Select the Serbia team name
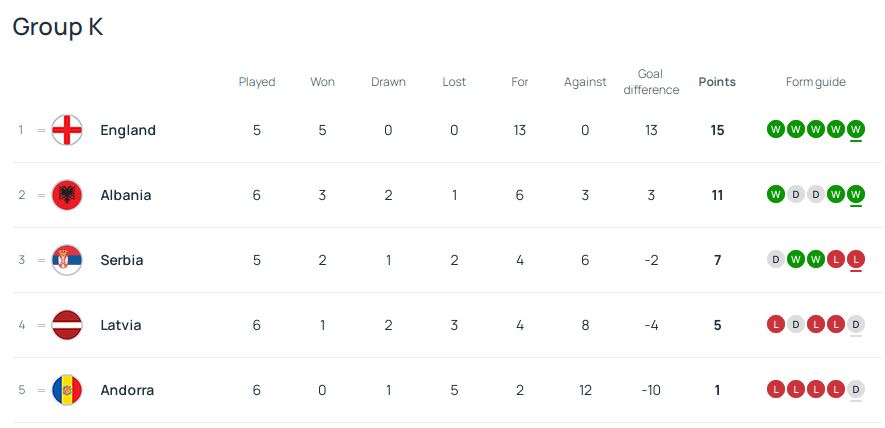 click(122, 260)
